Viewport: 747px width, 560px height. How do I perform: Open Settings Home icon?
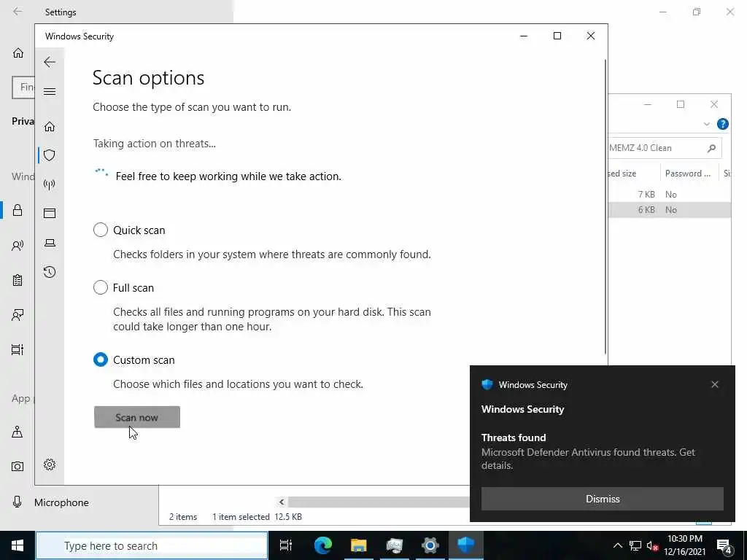pos(18,52)
